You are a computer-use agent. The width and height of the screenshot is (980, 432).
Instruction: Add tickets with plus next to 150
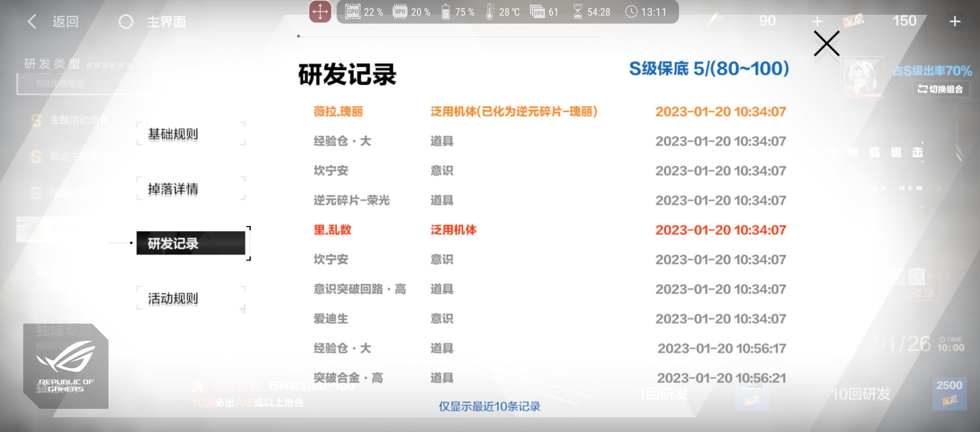[955, 21]
